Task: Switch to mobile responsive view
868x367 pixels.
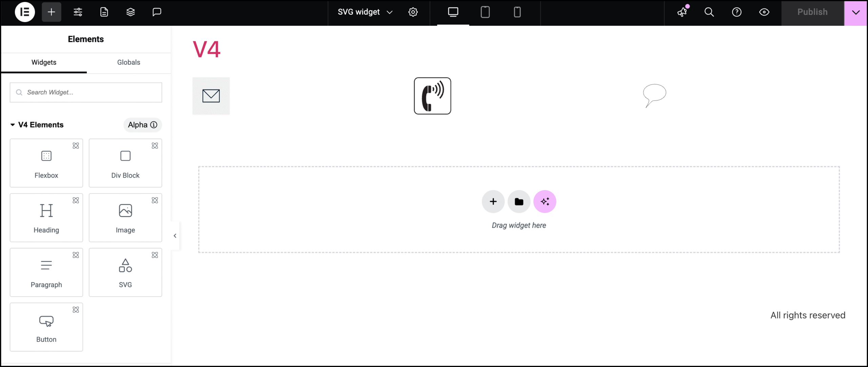Action: point(517,12)
